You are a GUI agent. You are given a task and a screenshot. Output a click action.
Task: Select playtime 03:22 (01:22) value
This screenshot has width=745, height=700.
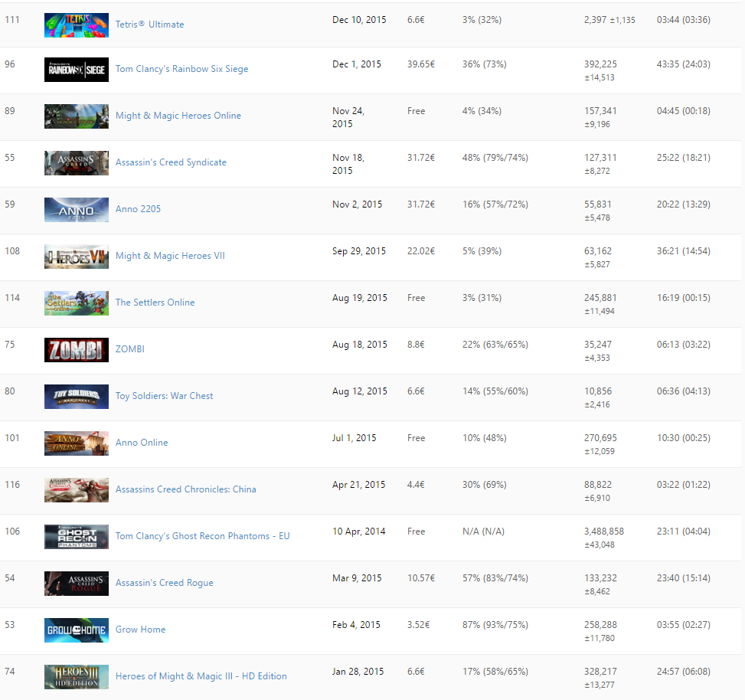click(684, 484)
